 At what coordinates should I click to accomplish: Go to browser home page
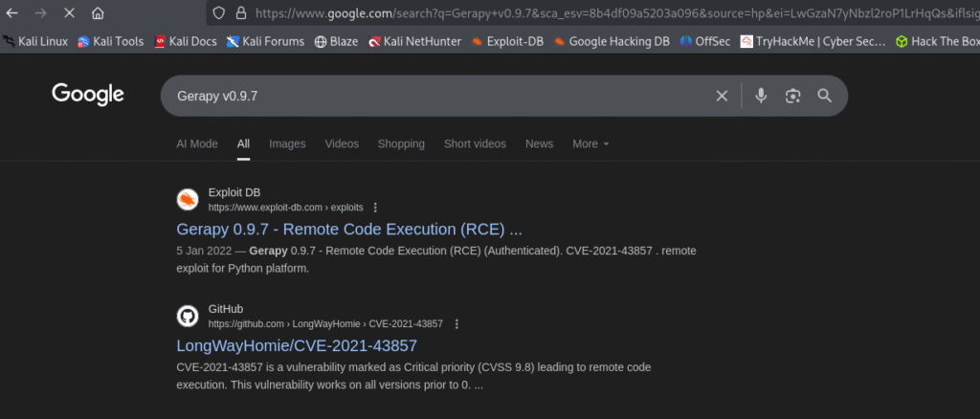(x=98, y=13)
